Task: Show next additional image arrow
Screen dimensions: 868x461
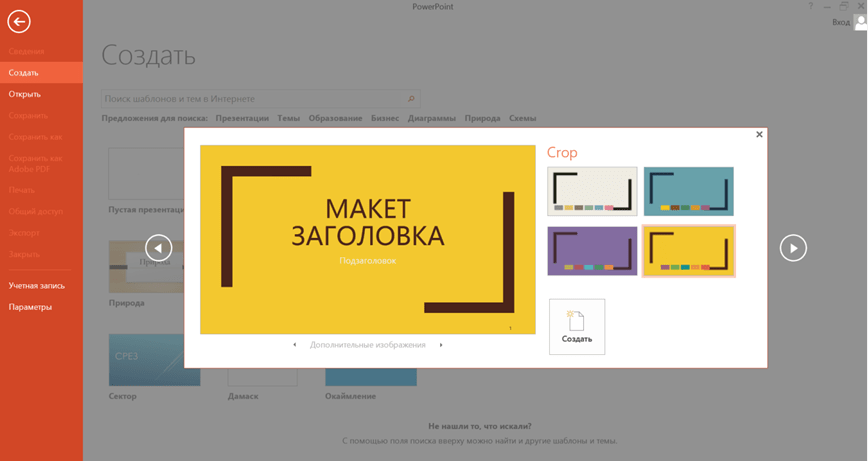Action: coord(441,345)
